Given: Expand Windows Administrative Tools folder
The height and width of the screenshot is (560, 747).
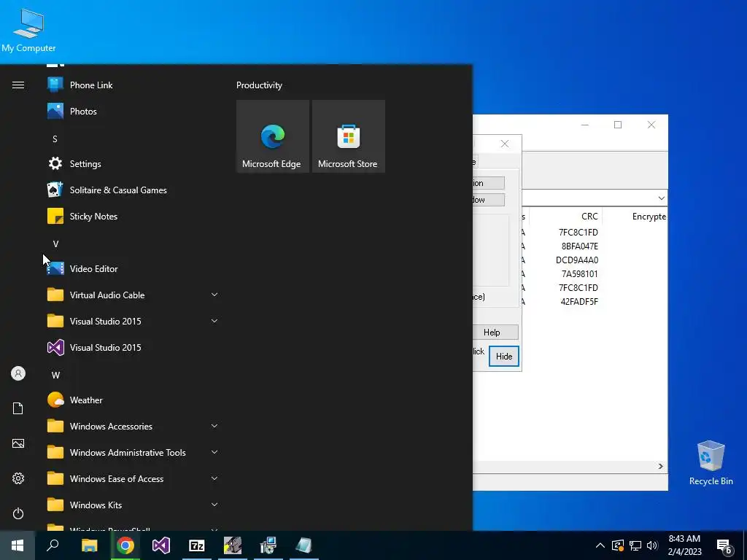Looking at the screenshot, I should (131, 452).
